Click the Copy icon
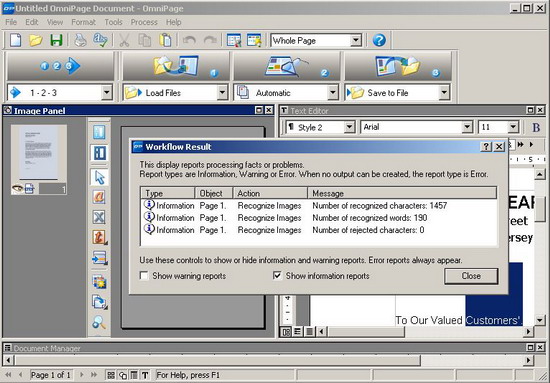Viewport: 550px width, 383px height. 145,40
